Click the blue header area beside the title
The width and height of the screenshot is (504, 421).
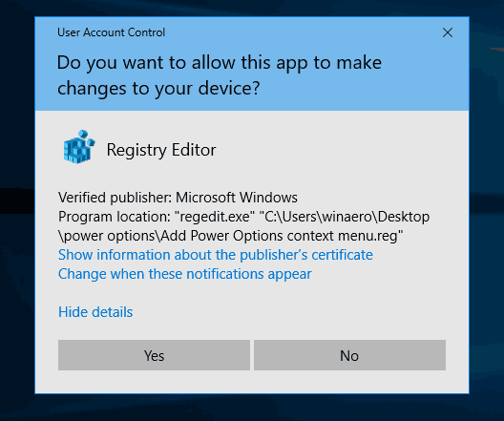pyautogui.click(x=289, y=32)
